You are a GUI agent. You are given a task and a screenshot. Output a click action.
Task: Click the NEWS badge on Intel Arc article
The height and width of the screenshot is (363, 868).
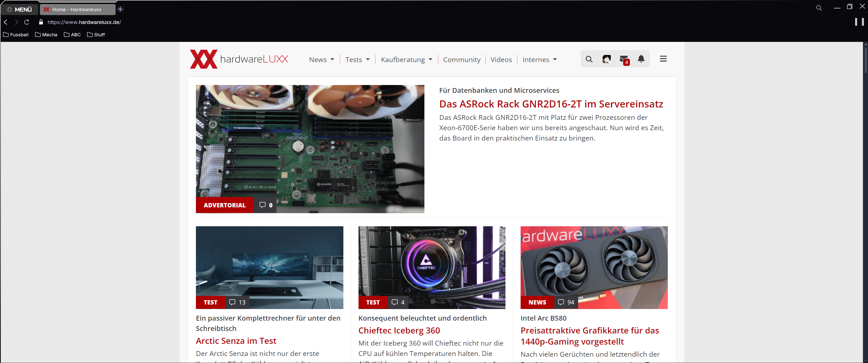click(537, 302)
